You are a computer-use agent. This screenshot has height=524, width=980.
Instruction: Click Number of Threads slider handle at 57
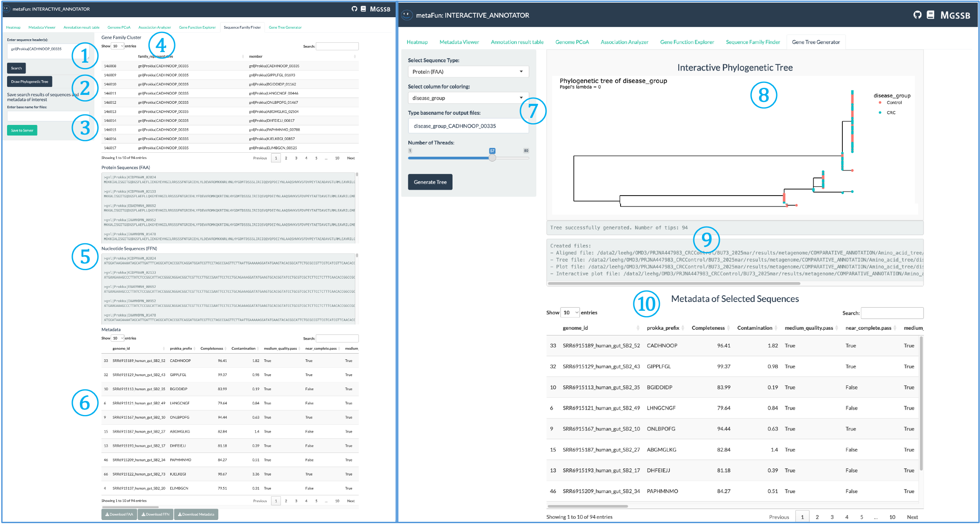coord(492,158)
